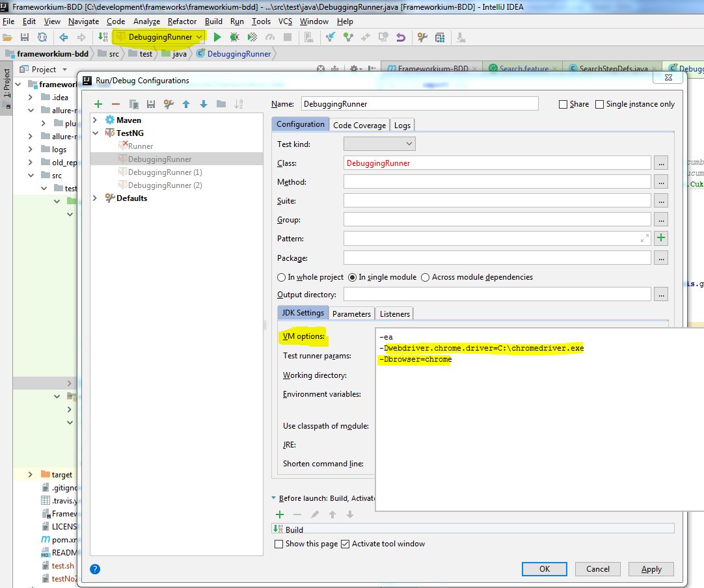Image resolution: width=704 pixels, height=588 pixels.
Task: Expand the Defaults node
Action: tap(95, 198)
